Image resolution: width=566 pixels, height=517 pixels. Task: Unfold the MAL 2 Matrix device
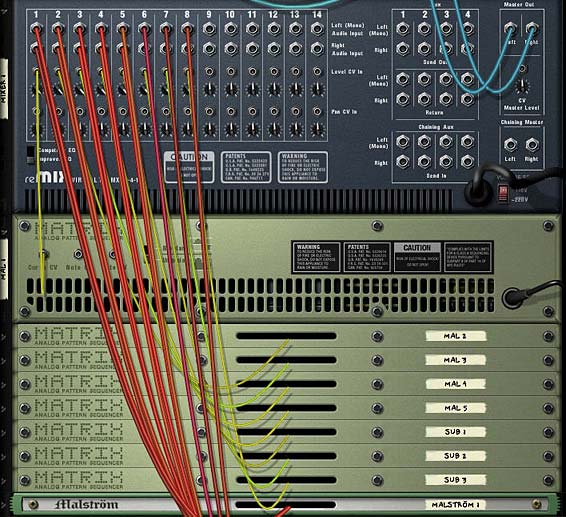tap(4, 336)
